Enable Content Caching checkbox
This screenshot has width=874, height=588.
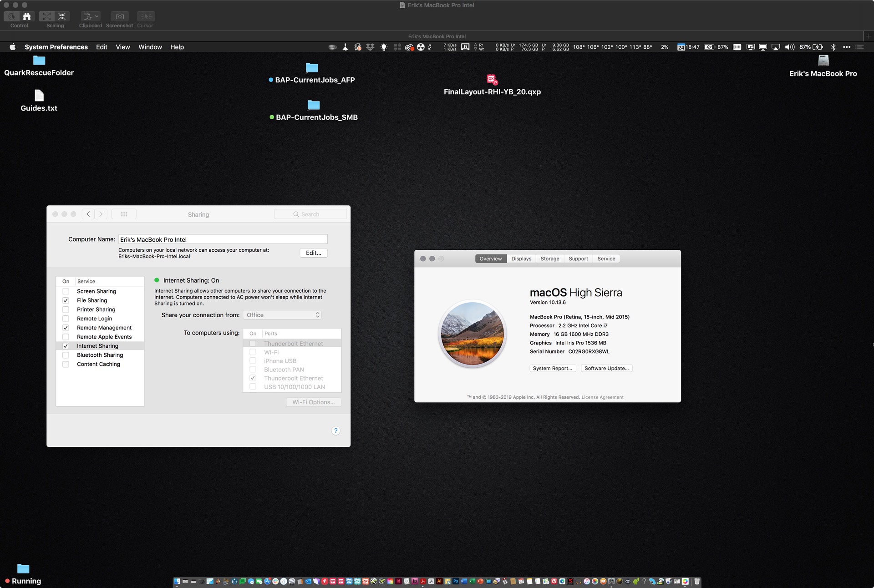click(x=66, y=364)
